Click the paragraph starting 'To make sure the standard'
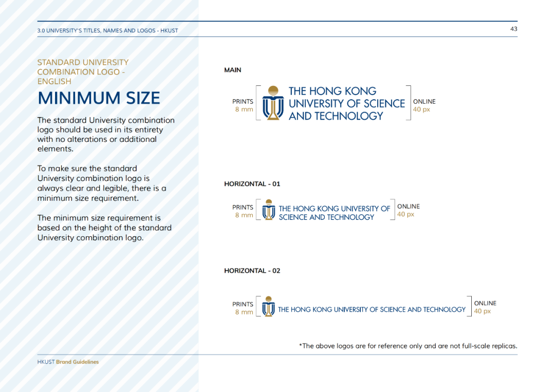This screenshot has width=555, height=392. (102, 183)
